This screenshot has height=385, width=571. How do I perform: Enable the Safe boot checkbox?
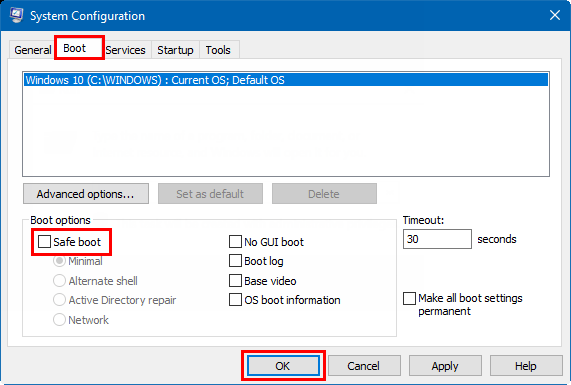pyautogui.click(x=44, y=241)
